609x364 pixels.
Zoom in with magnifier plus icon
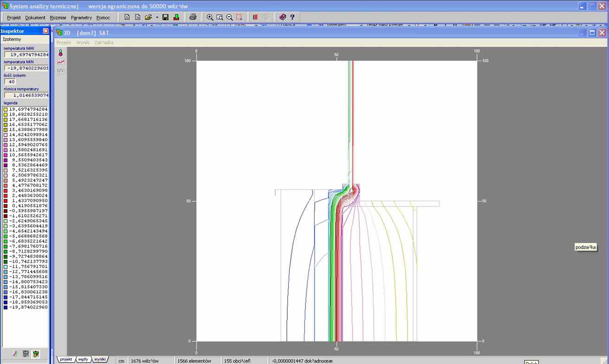tap(210, 17)
